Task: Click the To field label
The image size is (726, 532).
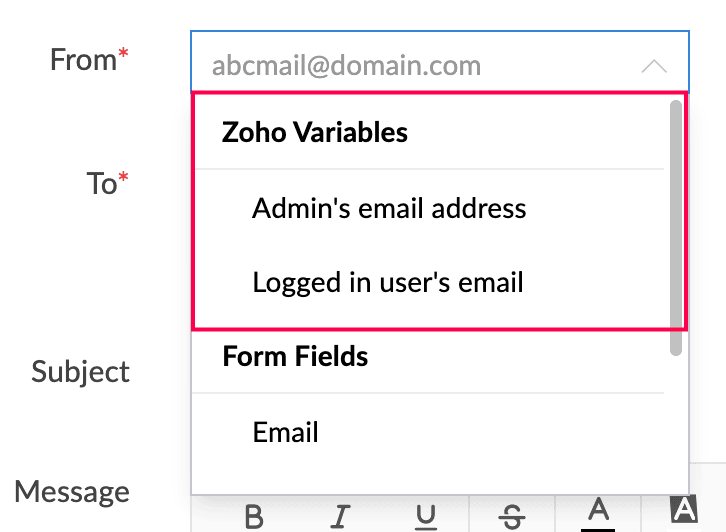Action: pyautogui.click(x=101, y=183)
